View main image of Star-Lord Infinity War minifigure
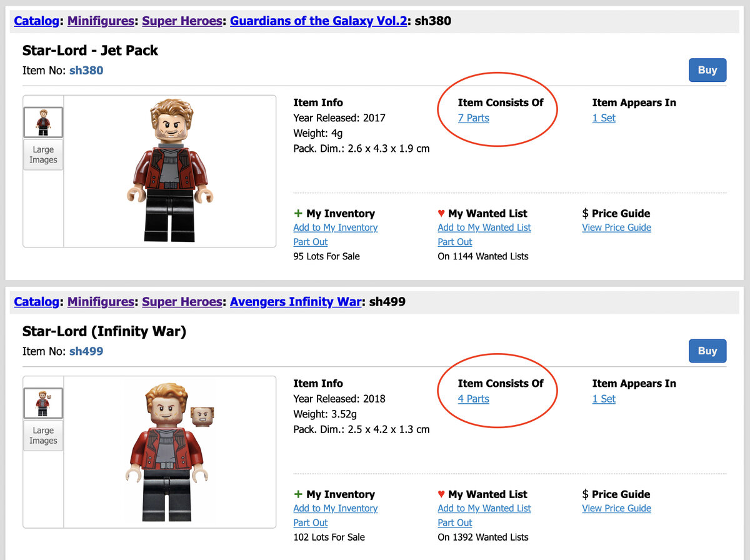Viewport: 750px width, 560px height. (x=169, y=452)
